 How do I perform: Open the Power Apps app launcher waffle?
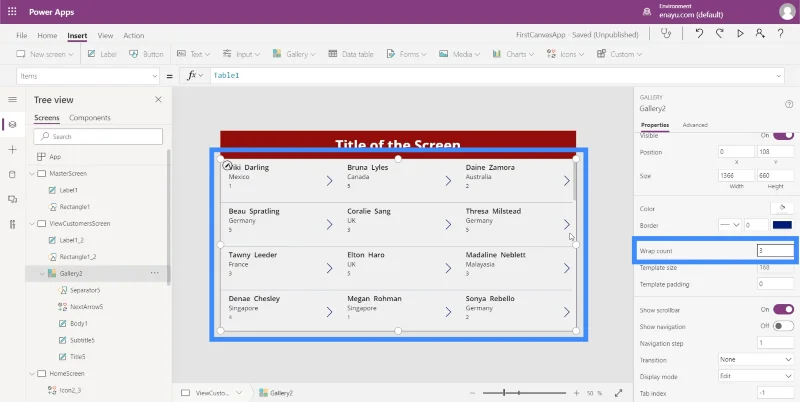pos(12,12)
